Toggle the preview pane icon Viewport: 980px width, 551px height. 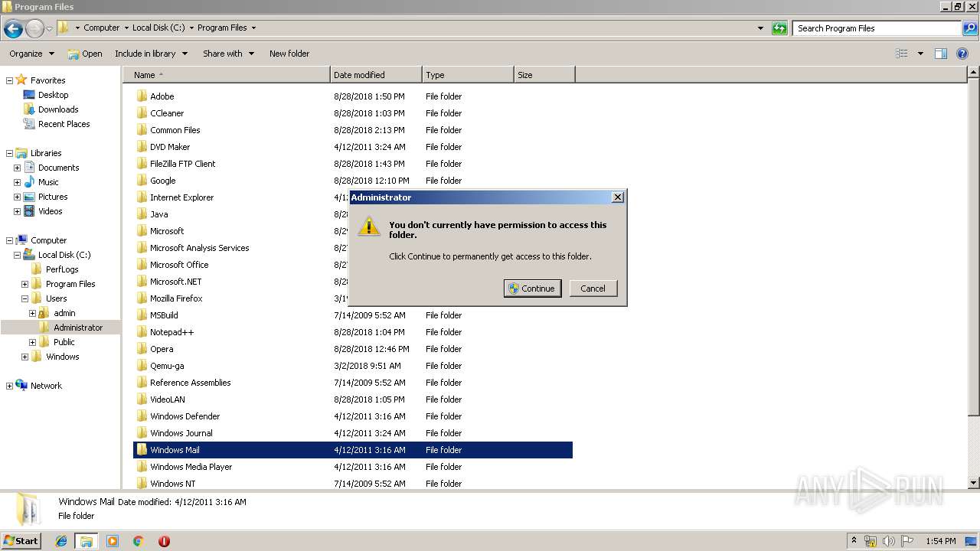941,54
